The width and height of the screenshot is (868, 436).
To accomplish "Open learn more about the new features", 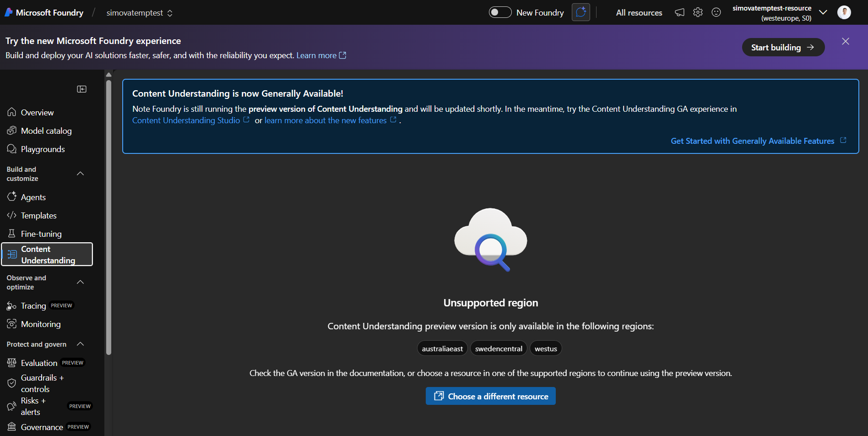I will [331, 120].
